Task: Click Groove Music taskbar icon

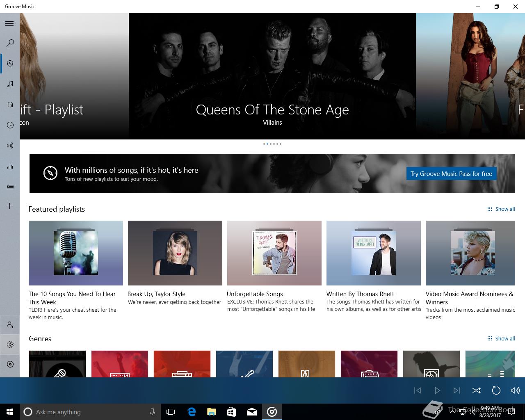Action: pyautogui.click(x=272, y=412)
